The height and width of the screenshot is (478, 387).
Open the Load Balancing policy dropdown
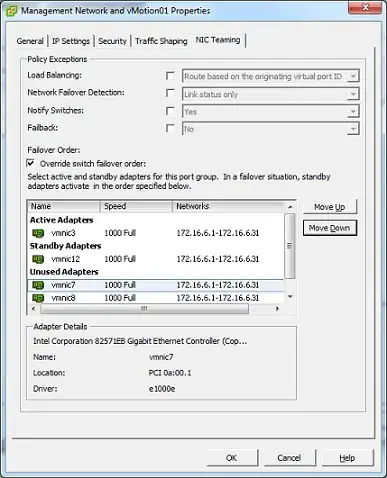pos(270,76)
